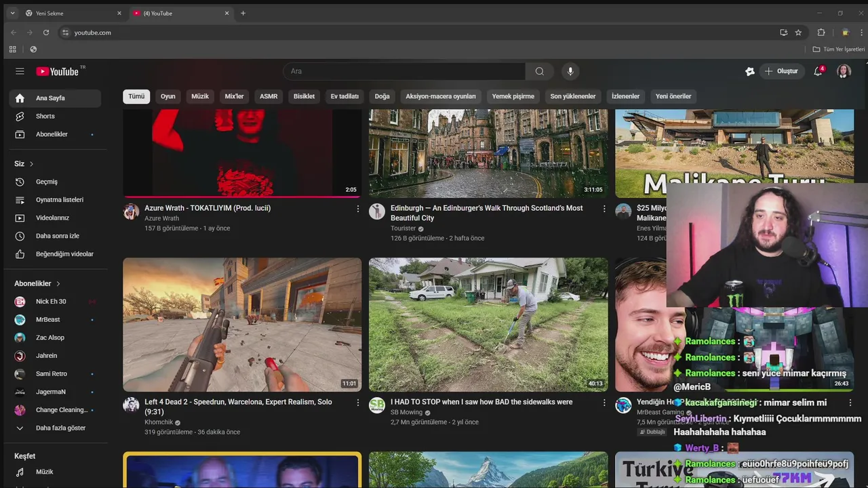Click the search magnifier button
Screen dimensions: 868x488
tap(539, 71)
